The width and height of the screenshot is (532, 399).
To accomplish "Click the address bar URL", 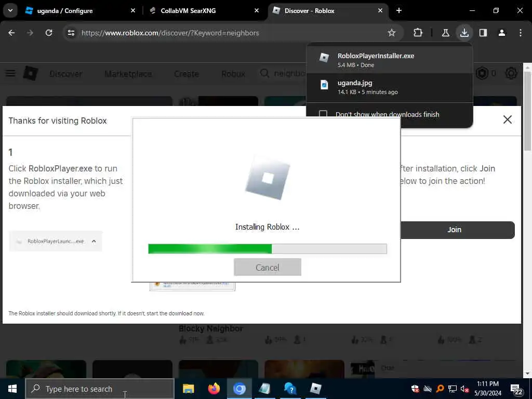I will (170, 33).
